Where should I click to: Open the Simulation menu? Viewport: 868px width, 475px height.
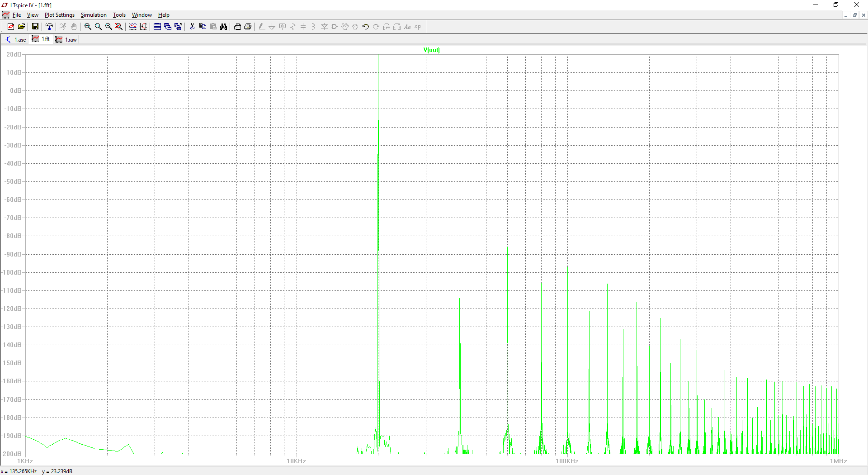click(x=94, y=15)
